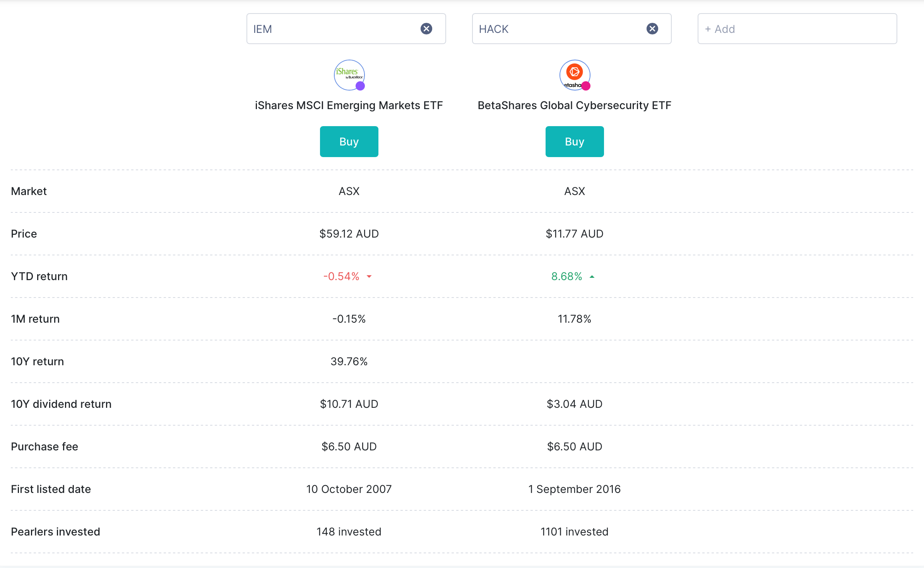The image size is (924, 568).
Task: Click the 11.78% 1M return value
Action: tap(575, 319)
